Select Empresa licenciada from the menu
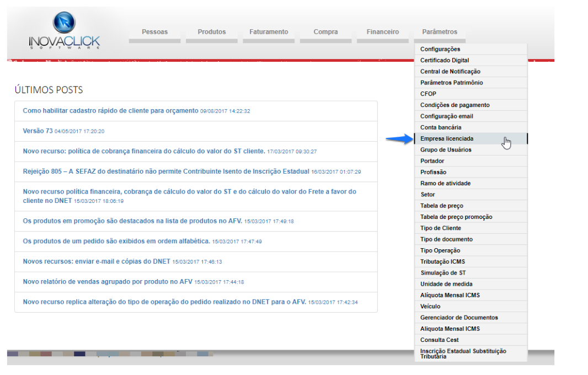 point(447,138)
